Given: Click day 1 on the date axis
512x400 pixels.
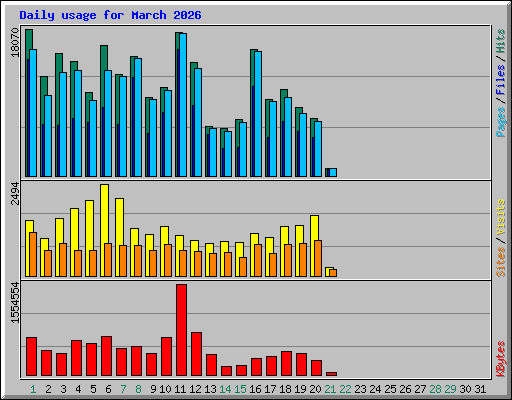Looking at the screenshot, I should coord(33,389).
